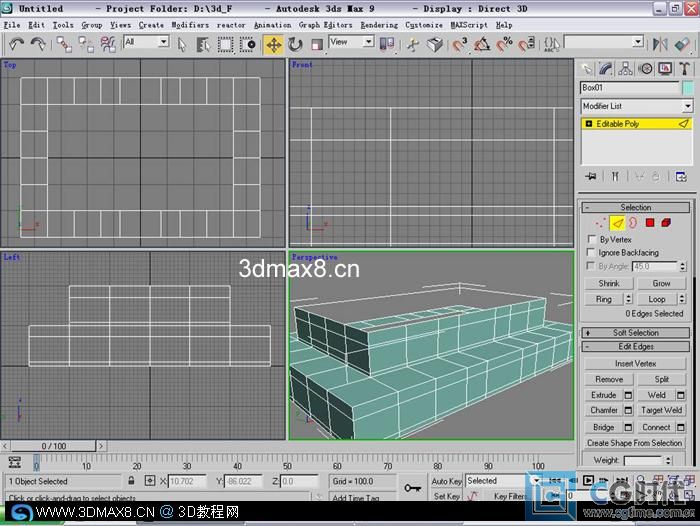
Task: Open the MAXScript menu
Action: click(469, 25)
